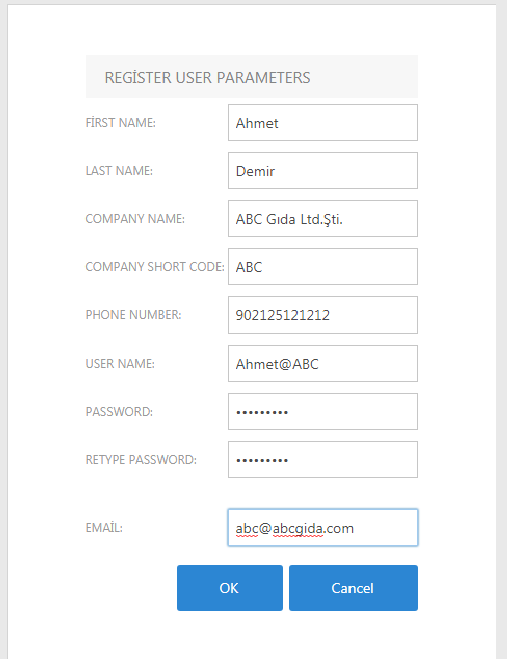Click the Retype Password field
Screen dimensions: 507x659
tap(323, 459)
